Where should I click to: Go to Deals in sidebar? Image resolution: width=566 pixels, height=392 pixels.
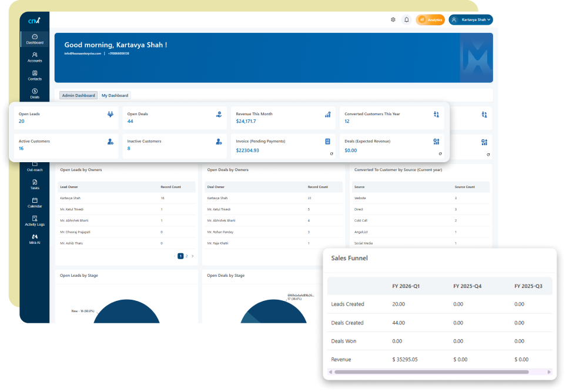[35, 93]
